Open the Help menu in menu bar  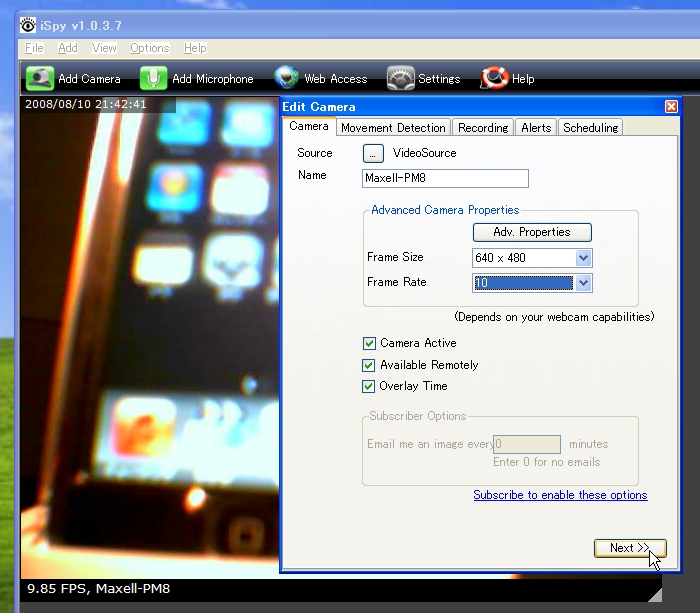point(195,48)
